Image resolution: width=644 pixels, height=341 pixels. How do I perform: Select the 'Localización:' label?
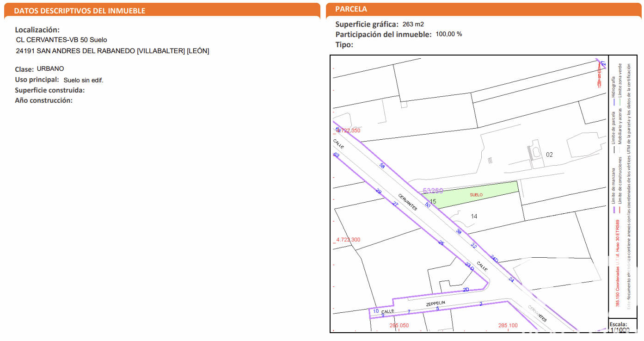[x=37, y=30]
